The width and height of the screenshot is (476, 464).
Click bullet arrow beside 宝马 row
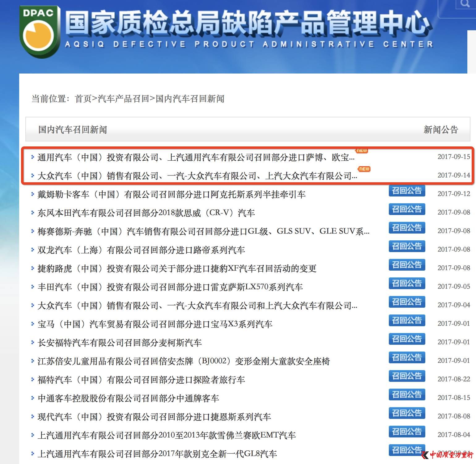pos(32,324)
